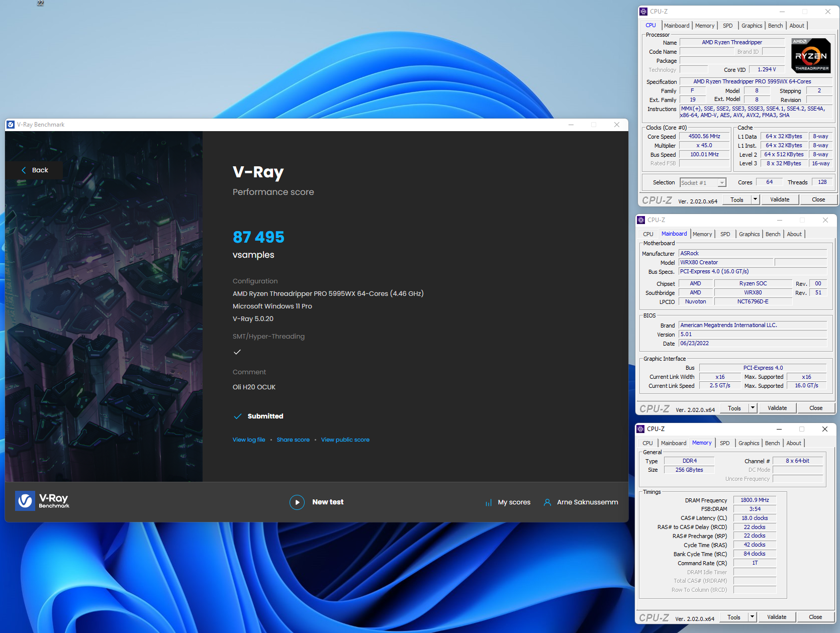
Task: Open Socket #1 selection dropdown
Action: (703, 183)
